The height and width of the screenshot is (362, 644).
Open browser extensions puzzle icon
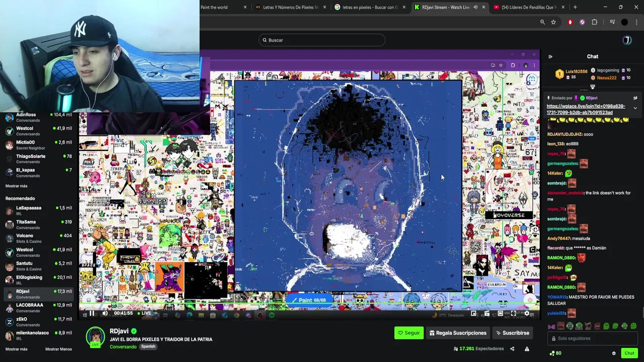595,22
